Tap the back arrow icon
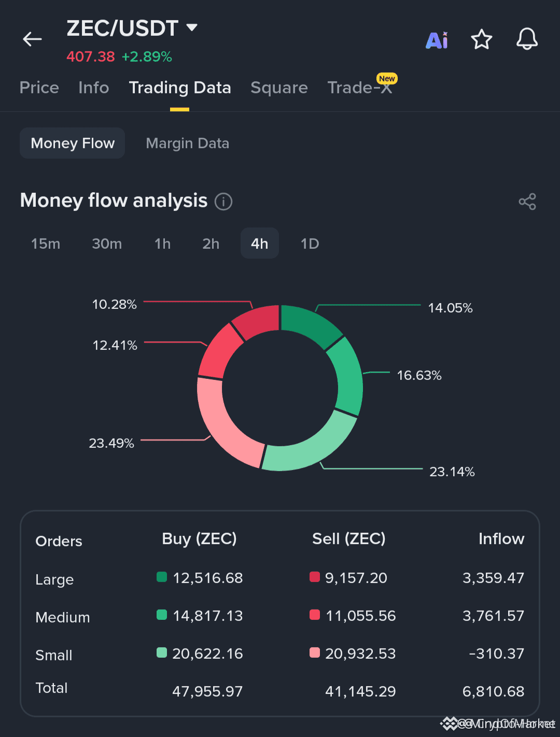 click(32, 39)
